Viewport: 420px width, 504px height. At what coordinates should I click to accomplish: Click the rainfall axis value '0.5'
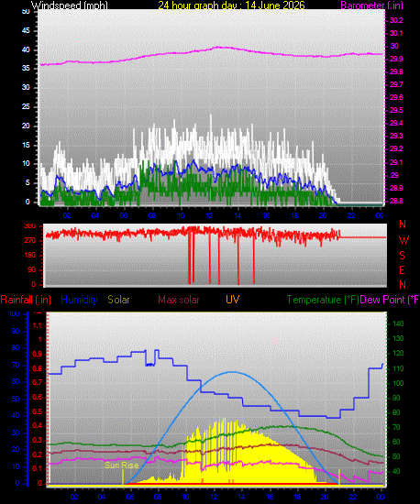pos(38,411)
